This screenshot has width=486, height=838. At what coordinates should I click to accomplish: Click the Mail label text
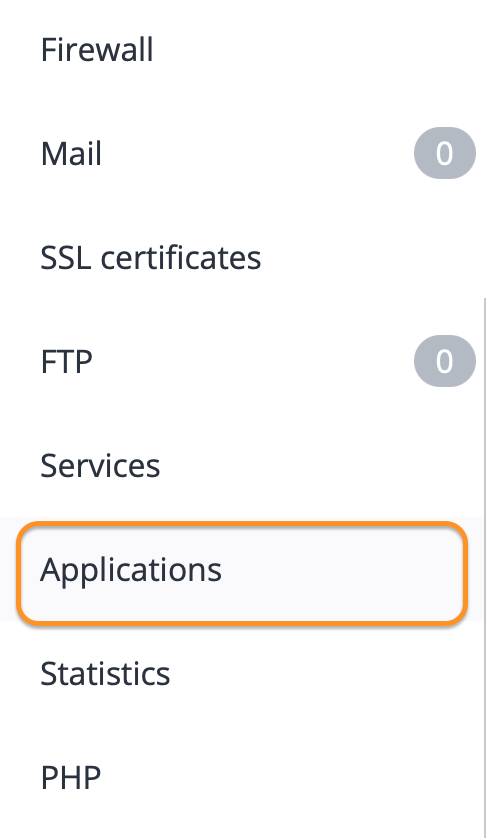[x=71, y=153]
